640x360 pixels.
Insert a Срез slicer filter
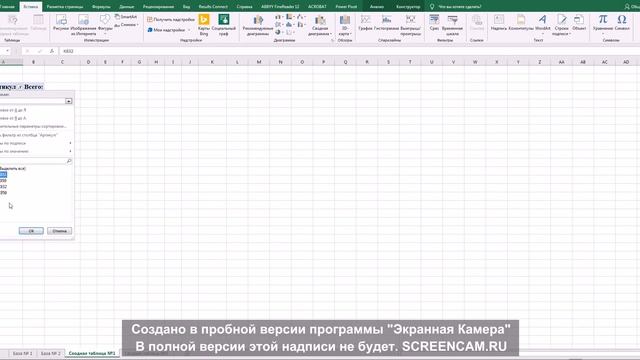434,23
